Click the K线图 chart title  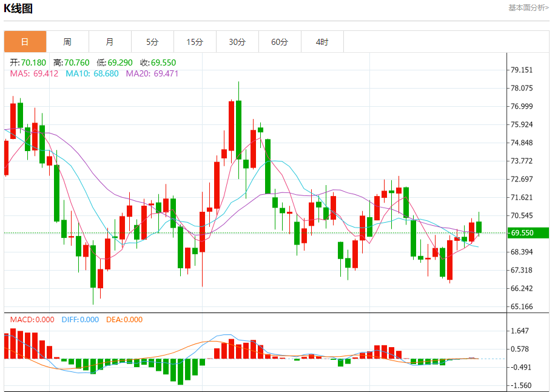tap(18, 8)
